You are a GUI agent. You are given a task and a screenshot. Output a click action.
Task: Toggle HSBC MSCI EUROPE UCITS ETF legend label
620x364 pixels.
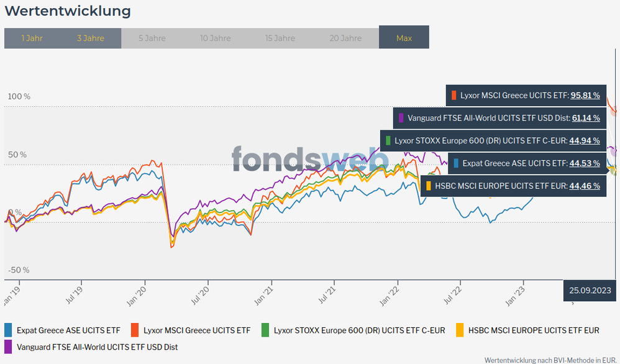[x=534, y=330]
